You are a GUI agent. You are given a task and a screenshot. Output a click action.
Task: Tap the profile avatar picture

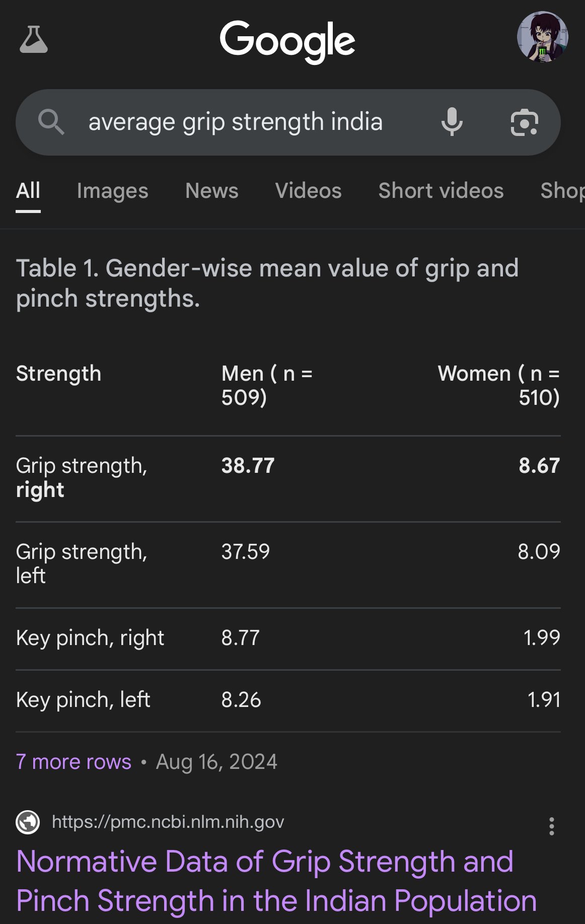pos(542,37)
